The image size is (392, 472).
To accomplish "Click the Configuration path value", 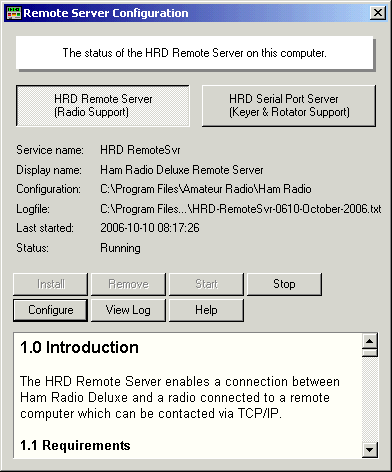I will point(206,189).
